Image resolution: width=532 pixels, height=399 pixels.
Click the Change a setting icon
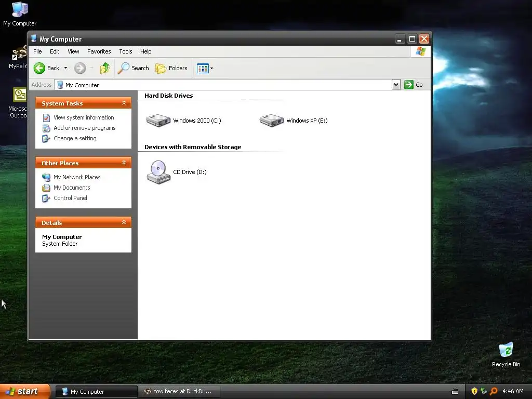coord(46,139)
